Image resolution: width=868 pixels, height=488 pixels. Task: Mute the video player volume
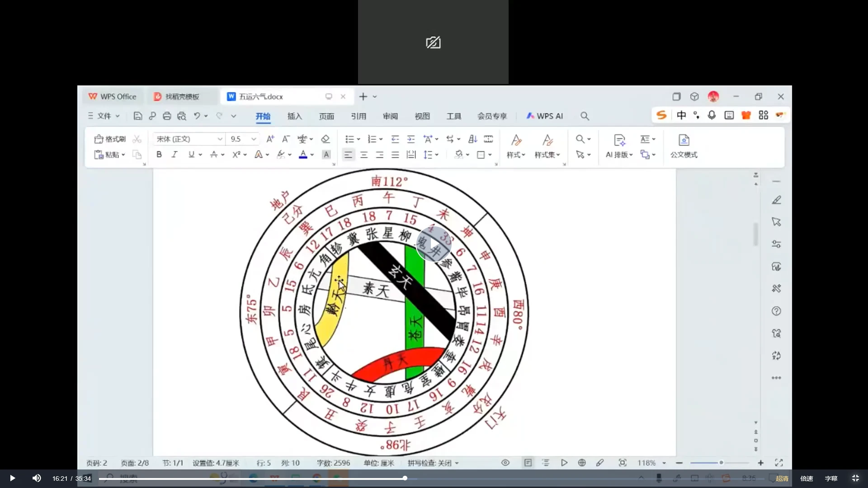[37, 478]
